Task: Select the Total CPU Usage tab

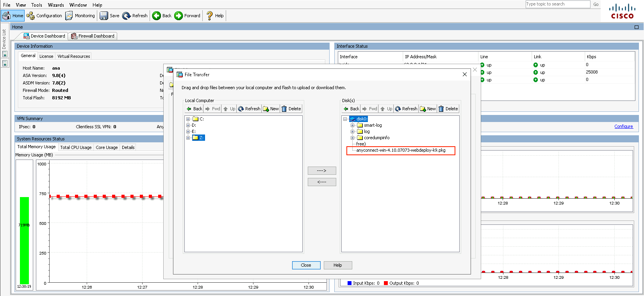Action: click(76, 147)
